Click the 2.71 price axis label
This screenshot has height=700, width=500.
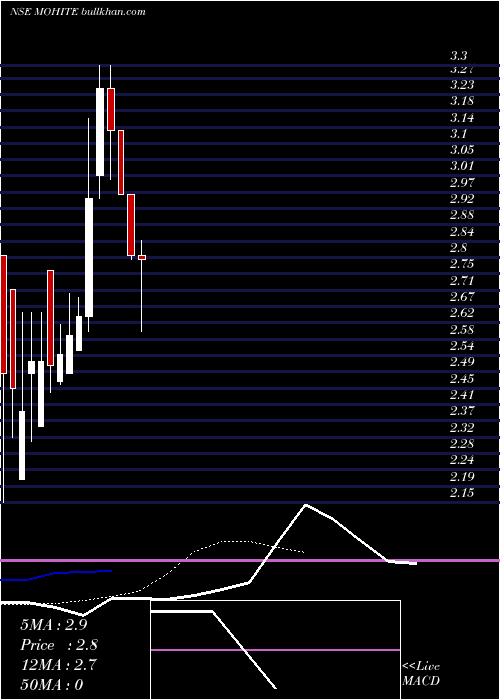click(x=462, y=281)
